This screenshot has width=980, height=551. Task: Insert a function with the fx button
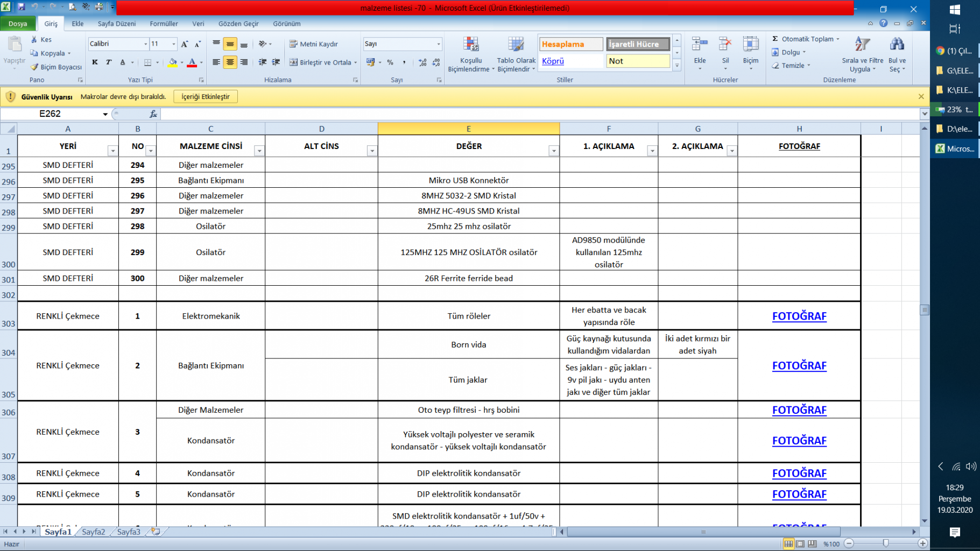coord(153,114)
